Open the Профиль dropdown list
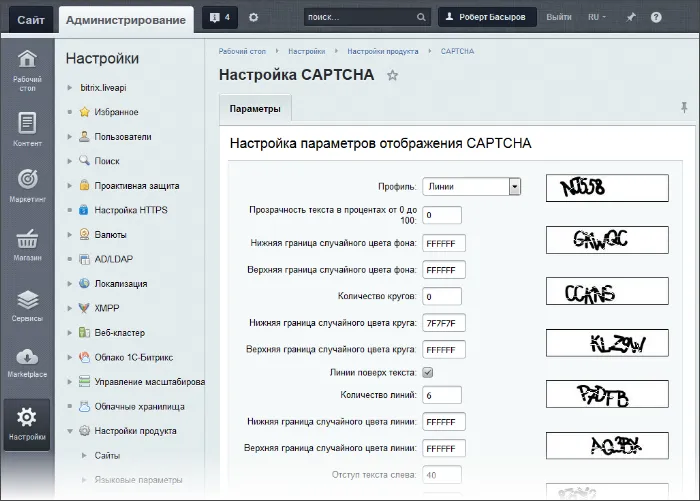 coord(471,186)
